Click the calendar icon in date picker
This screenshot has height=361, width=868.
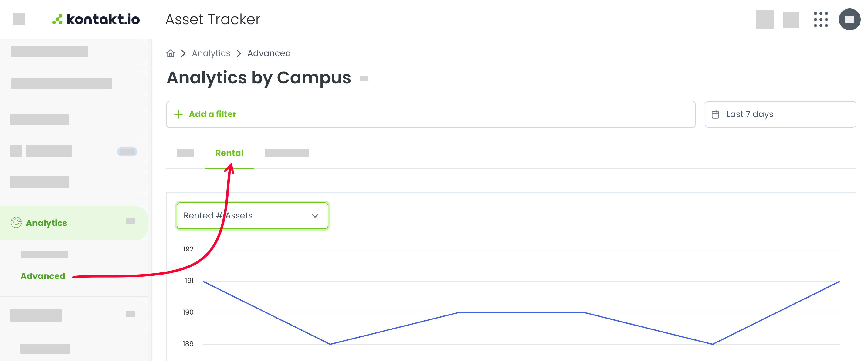pos(715,114)
